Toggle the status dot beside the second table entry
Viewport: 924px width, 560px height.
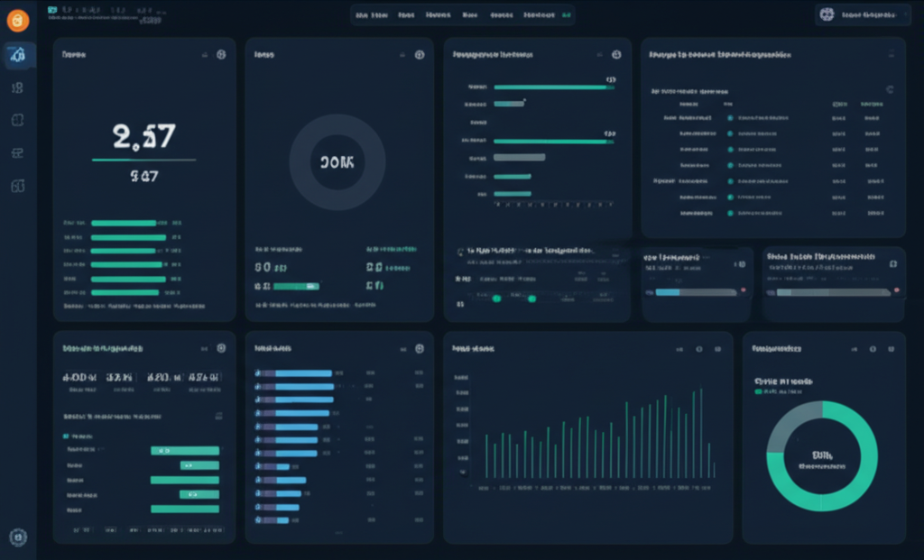point(730,133)
